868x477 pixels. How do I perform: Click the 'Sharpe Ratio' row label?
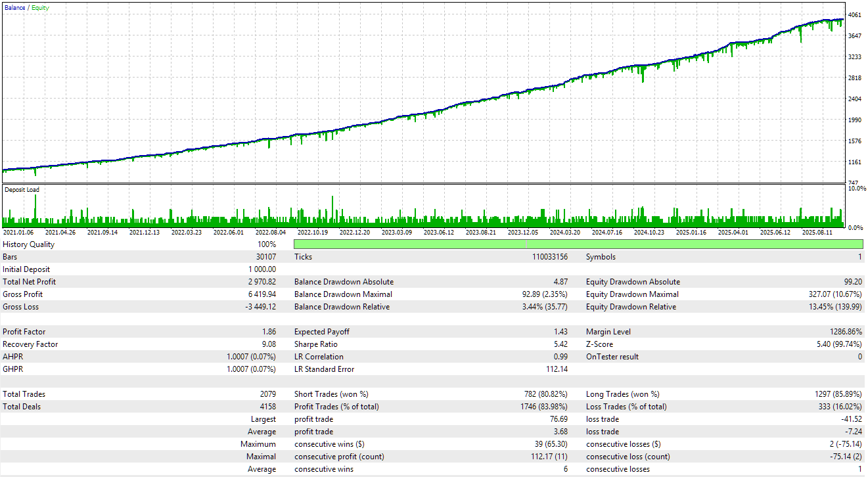tap(315, 344)
